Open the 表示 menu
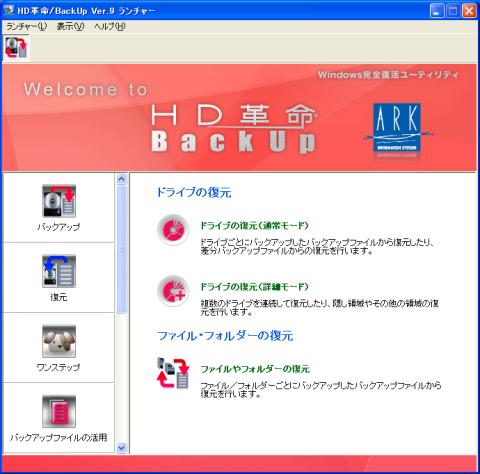Image resolution: width=480 pixels, height=474 pixels. [x=70, y=27]
